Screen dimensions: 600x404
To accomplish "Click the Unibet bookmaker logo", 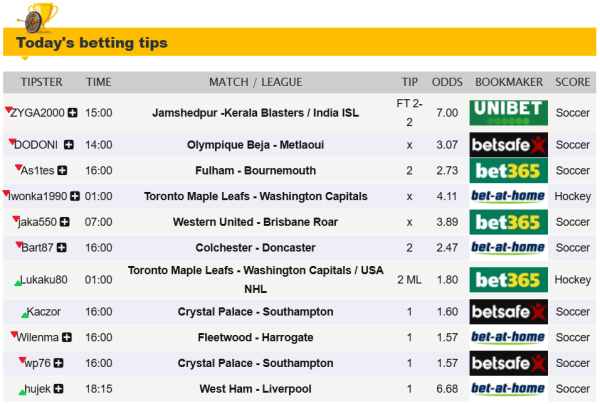I will click(508, 112).
